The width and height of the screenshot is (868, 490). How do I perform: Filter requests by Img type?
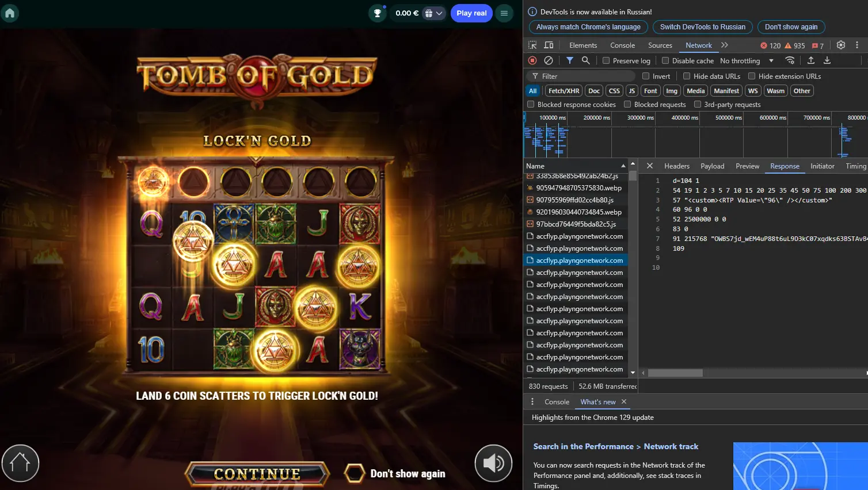(671, 91)
